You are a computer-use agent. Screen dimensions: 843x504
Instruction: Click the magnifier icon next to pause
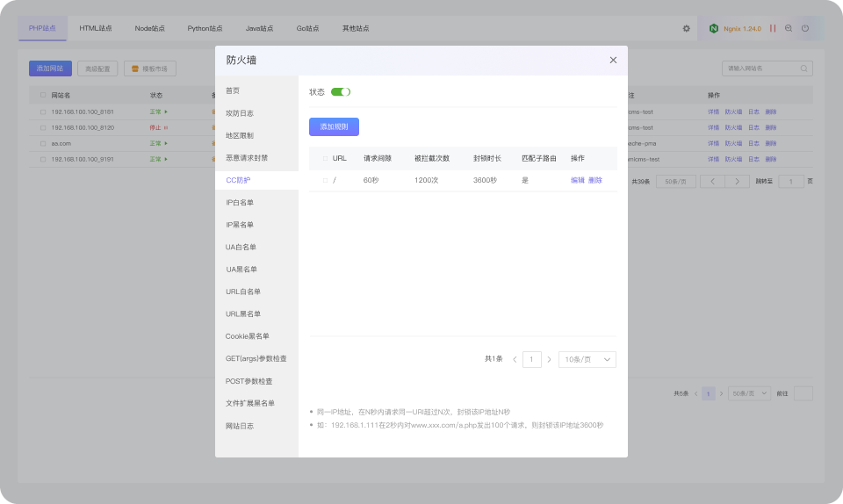click(789, 28)
